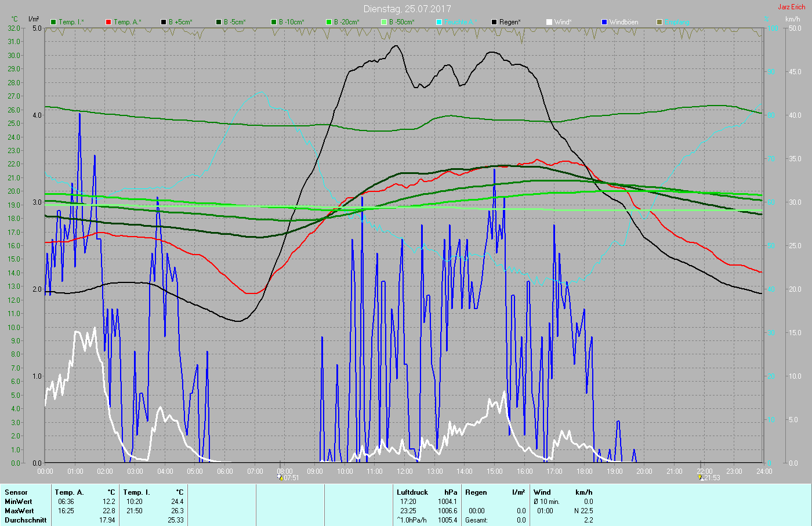
Task: Click the Regen legend label
Action: (x=510, y=22)
